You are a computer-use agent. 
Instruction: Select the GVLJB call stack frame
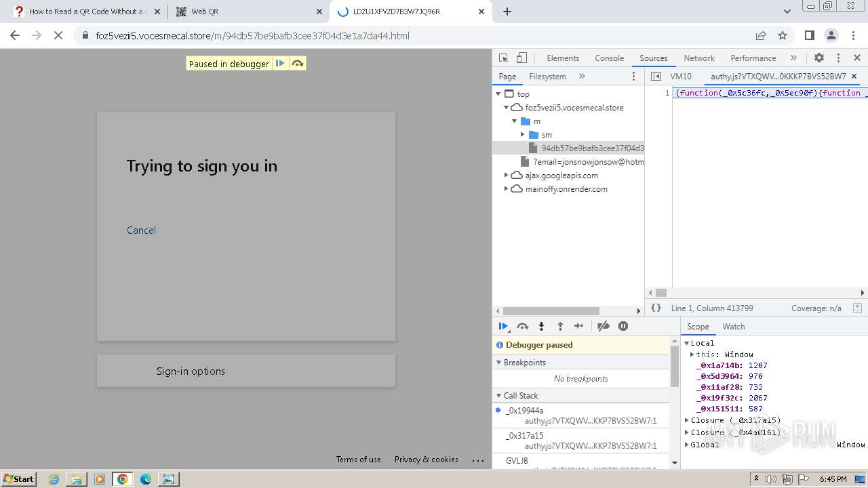pyautogui.click(x=581, y=462)
